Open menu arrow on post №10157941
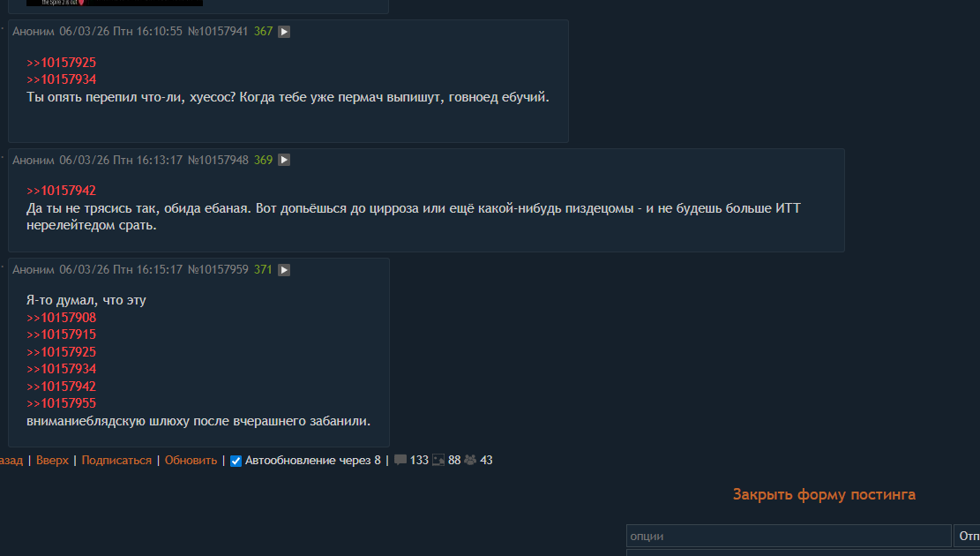Screen dimensions: 980x556 [284, 31]
